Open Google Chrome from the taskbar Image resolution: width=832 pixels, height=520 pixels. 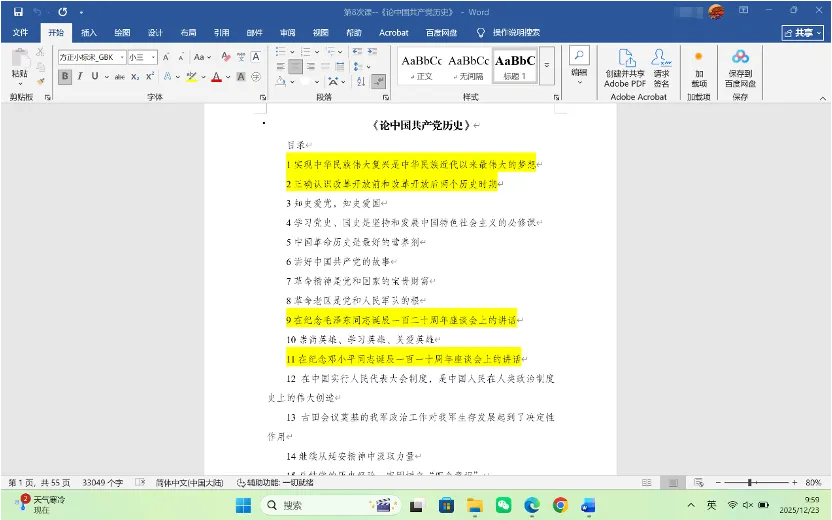click(560, 505)
